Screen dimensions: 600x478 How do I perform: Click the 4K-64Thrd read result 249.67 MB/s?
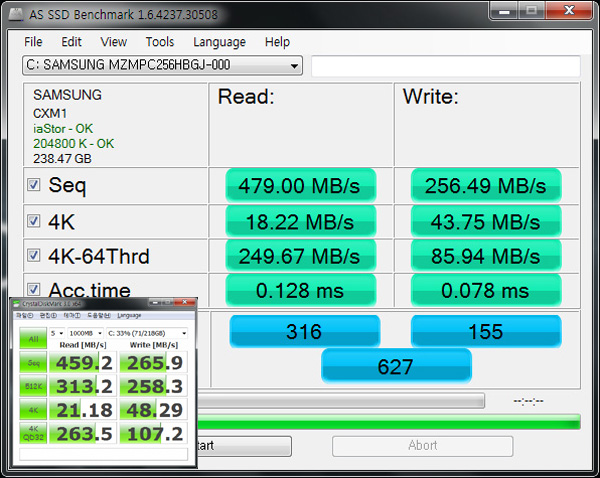[x=301, y=256]
